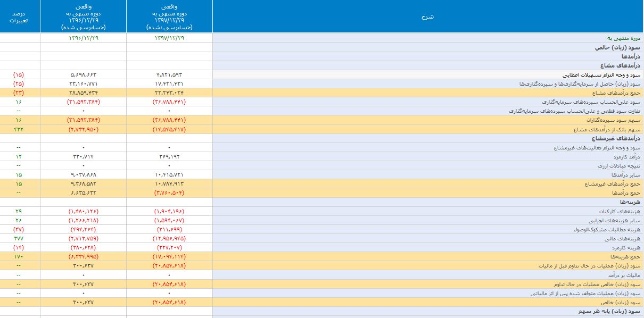Click the ۴۳۲ percent change cell
Image resolution: width=644 pixels, height=318 pixels.
20,129
